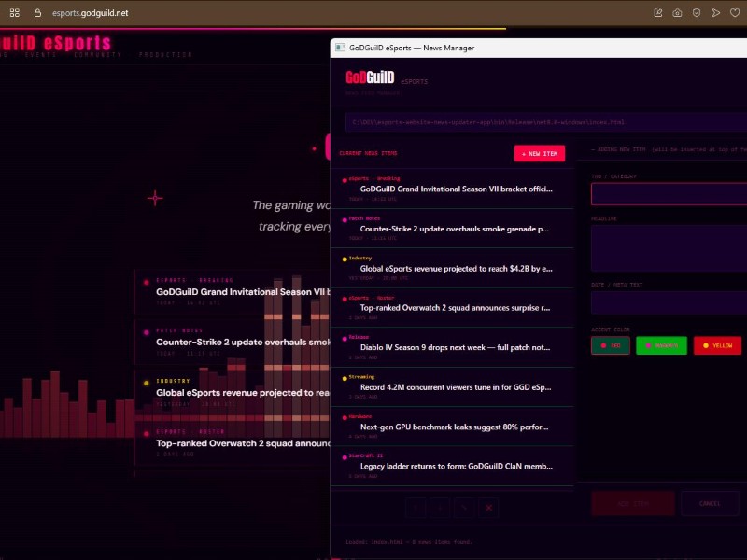
Task: Select Top-ranked Overwatch 2 item in News Manager
Action: click(452, 308)
